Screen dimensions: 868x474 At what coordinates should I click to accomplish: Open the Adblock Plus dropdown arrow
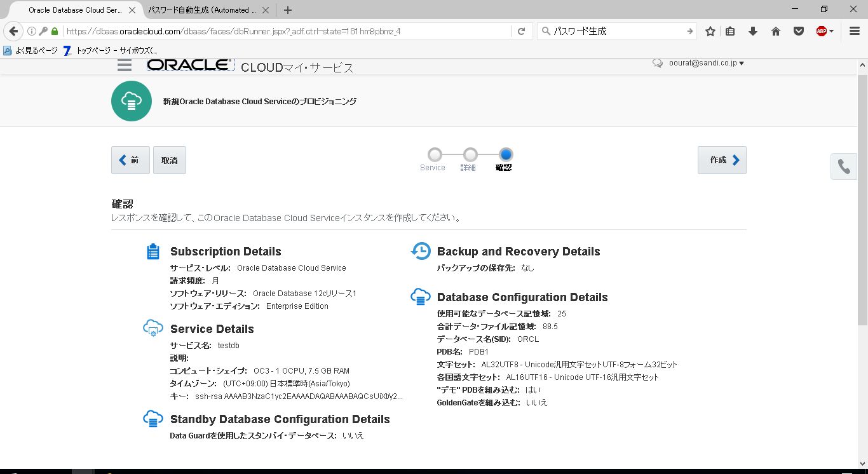point(831,32)
